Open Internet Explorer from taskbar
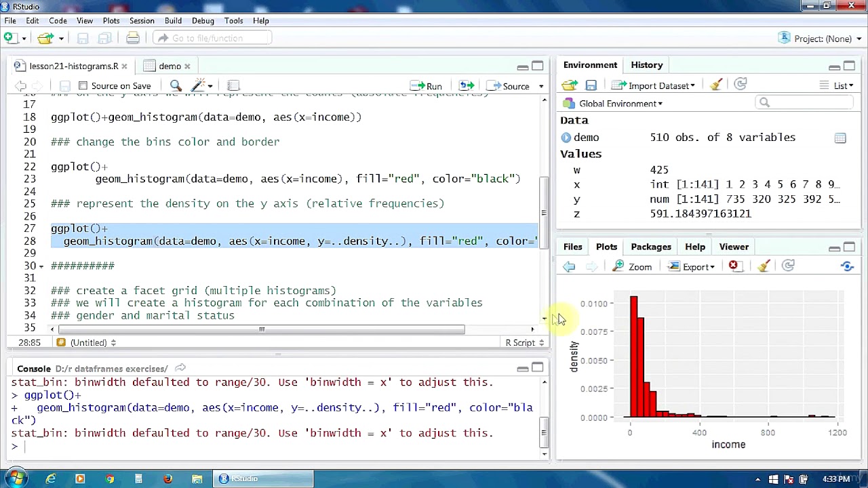 pos(51,479)
